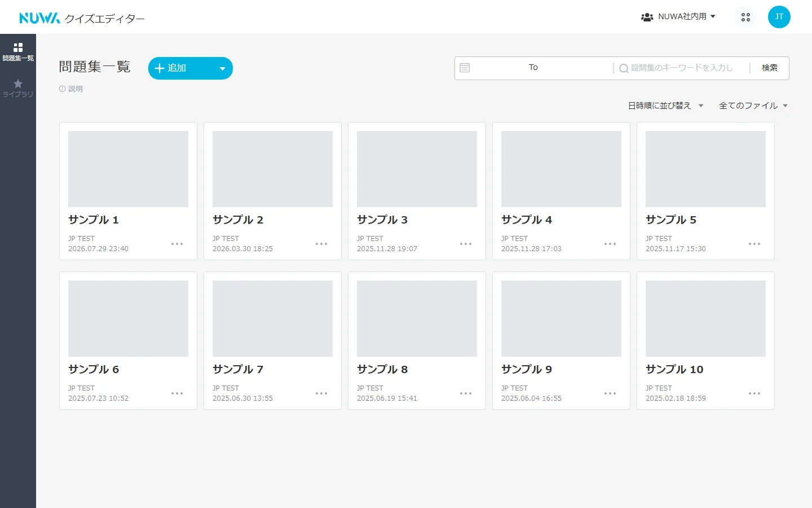
Task: Open more options for サンプル 10
Action: tap(754, 393)
